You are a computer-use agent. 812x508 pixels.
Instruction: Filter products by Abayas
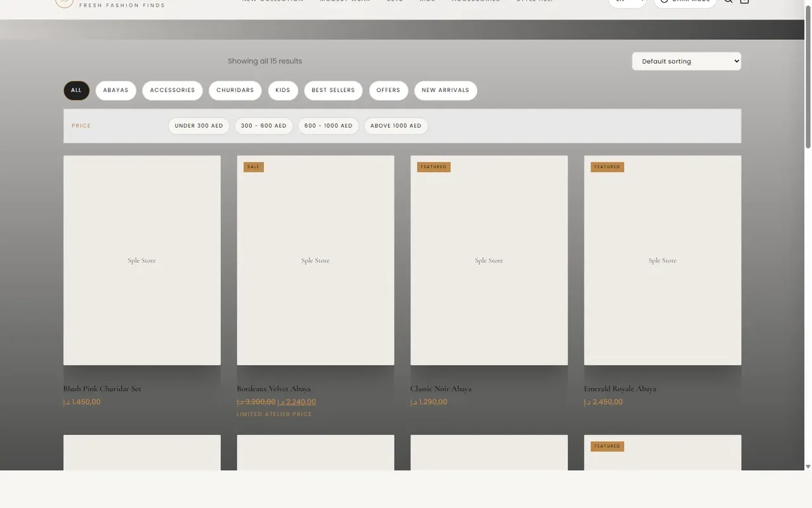tap(116, 90)
